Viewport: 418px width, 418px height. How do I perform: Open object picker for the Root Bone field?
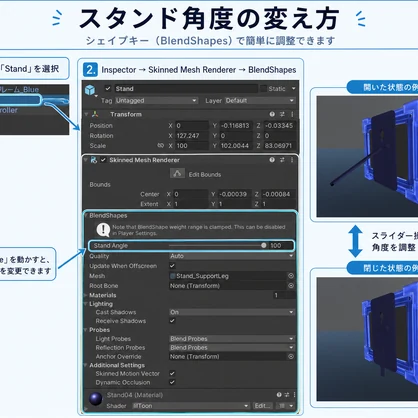pyautogui.click(x=291, y=286)
